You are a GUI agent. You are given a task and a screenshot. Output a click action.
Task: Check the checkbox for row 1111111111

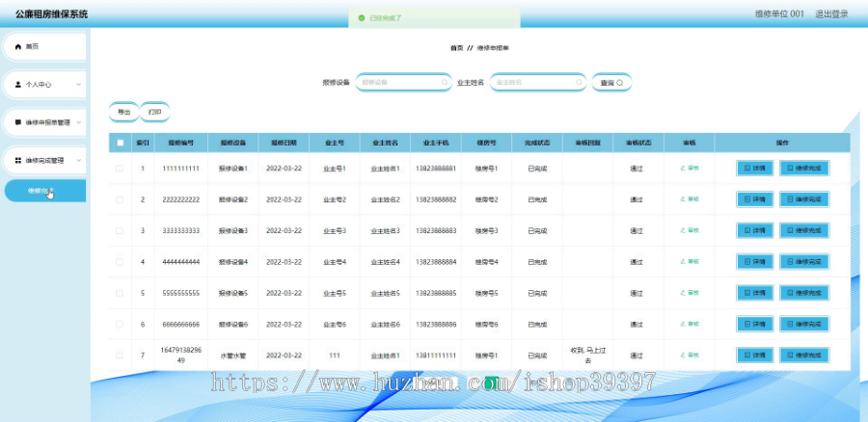(x=120, y=169)
